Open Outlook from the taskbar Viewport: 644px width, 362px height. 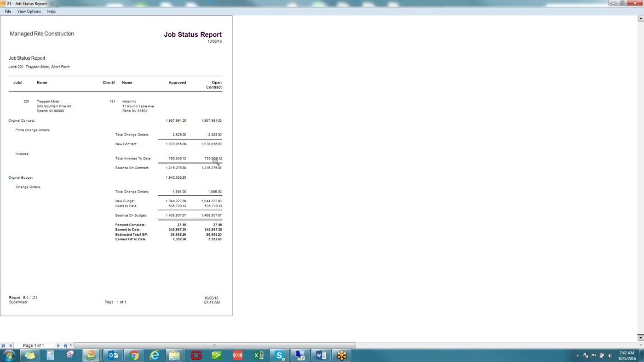click(x=113, y=355)
